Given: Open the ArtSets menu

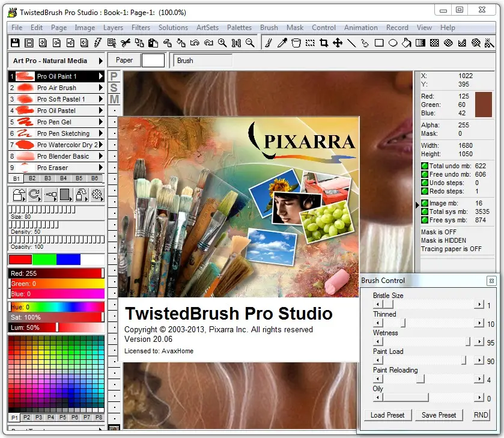Looking at the screenshot, I should tap(207, 28).
